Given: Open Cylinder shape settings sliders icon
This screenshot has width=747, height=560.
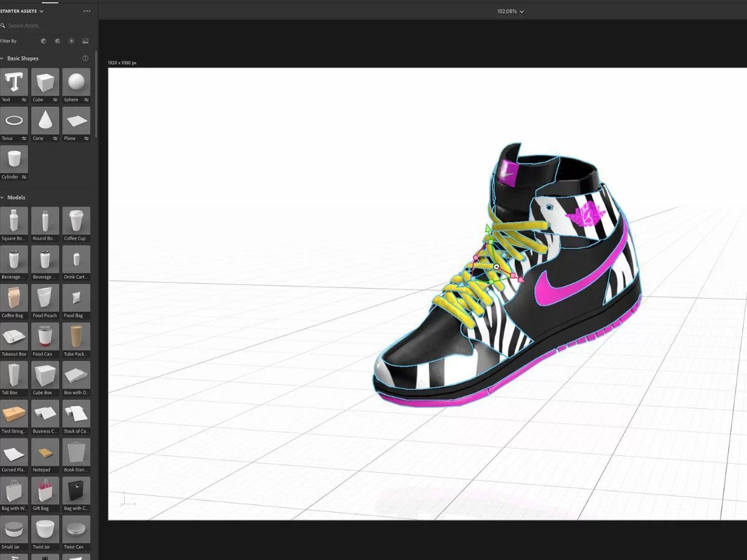Looking at the screenshot, I should pos(24,177).
